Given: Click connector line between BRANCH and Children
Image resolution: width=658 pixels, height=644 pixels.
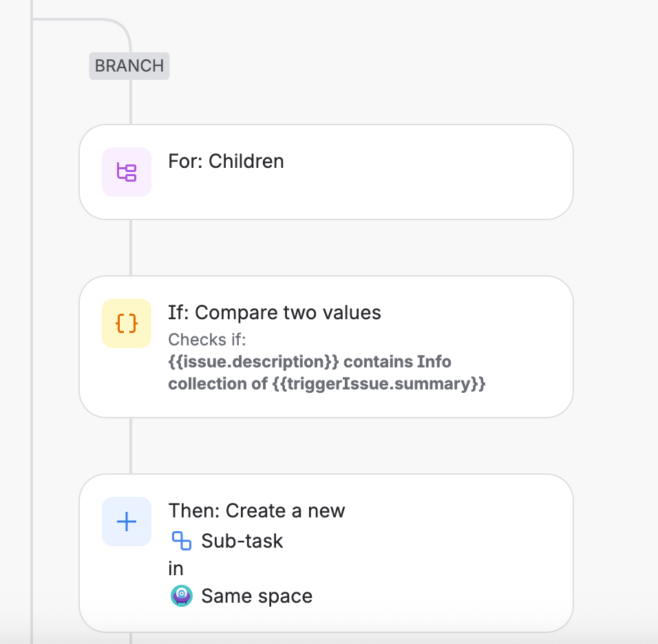Looking at the screenshot, I should click(x=131, y=102).
